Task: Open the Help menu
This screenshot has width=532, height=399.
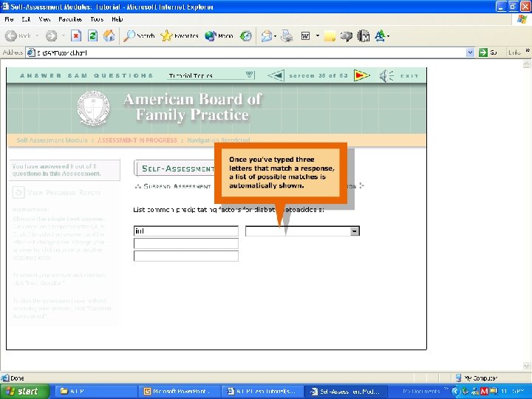Action: (x=117, y=19)
